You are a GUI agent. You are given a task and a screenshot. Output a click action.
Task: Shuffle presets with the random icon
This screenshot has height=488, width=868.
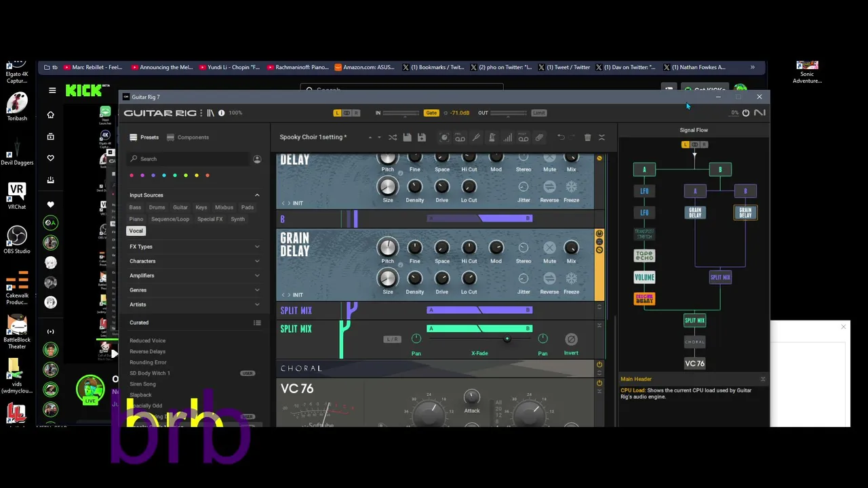[393, 138]
